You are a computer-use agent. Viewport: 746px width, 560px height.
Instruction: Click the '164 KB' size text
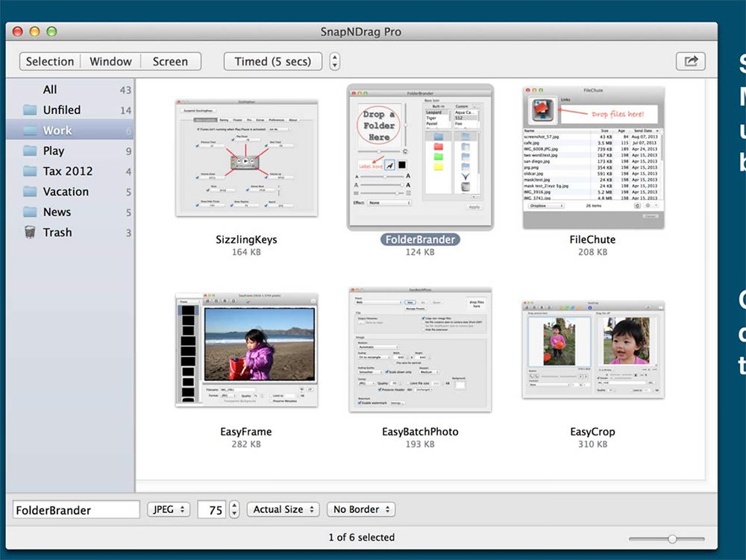pos(246,252)
